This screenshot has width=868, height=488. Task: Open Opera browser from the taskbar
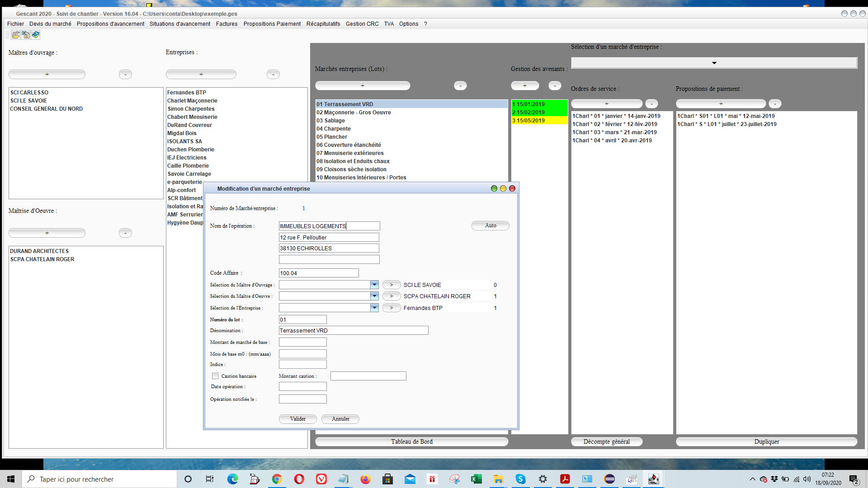click(299, 479)
